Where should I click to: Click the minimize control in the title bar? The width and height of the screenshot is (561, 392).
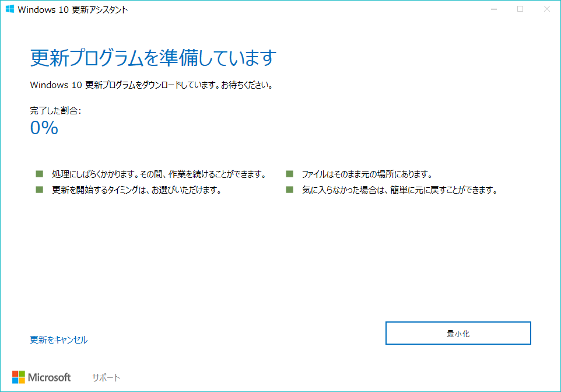tap(493, 9)
